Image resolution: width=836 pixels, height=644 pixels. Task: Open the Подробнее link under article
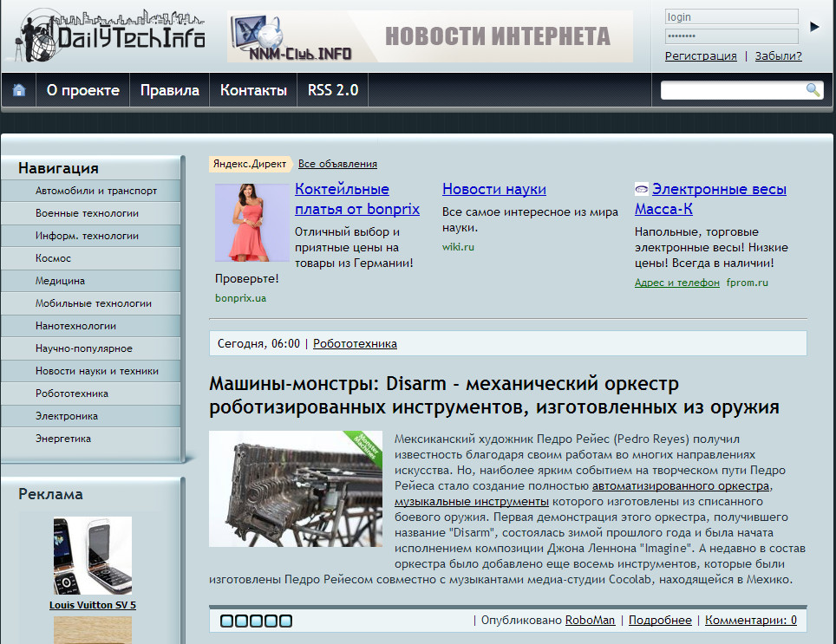pos(660,620)
